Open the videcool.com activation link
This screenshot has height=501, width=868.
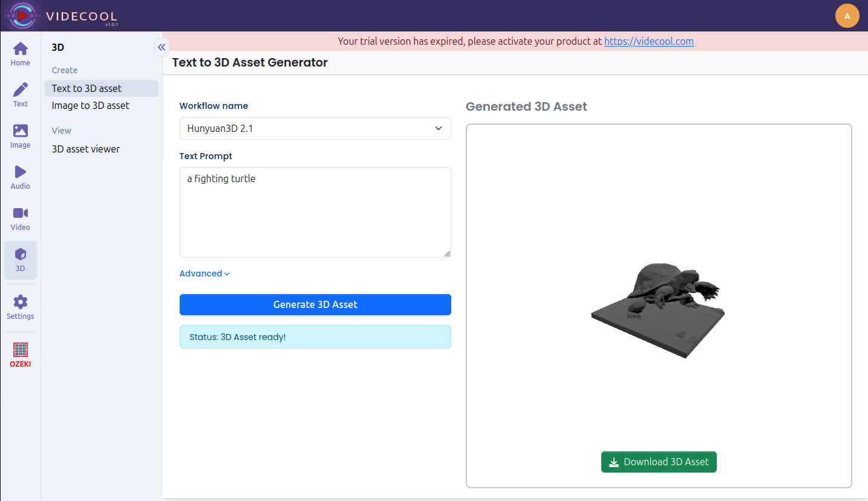click(x=648, y=41)
